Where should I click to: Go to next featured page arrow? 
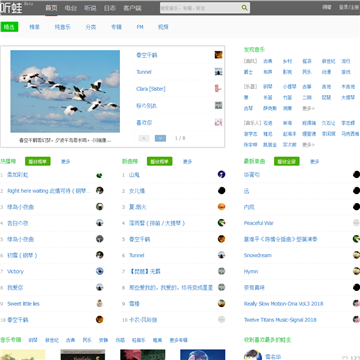[x=160, y=138]
